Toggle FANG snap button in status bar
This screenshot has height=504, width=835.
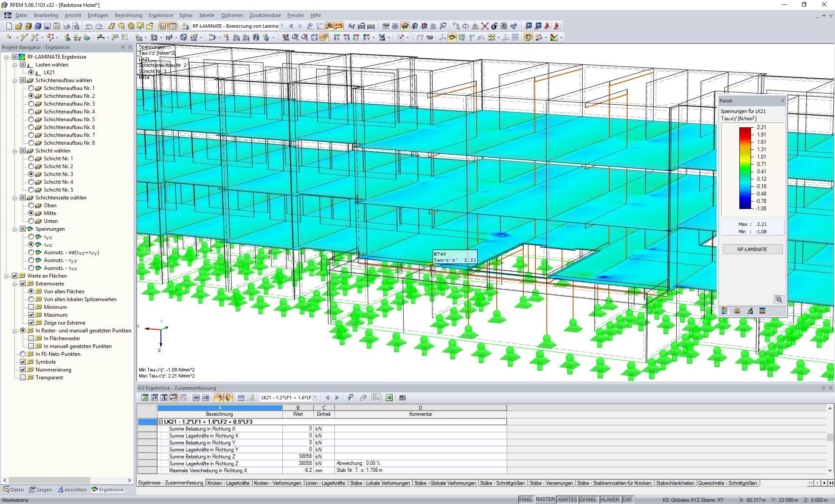coord(525,500)
